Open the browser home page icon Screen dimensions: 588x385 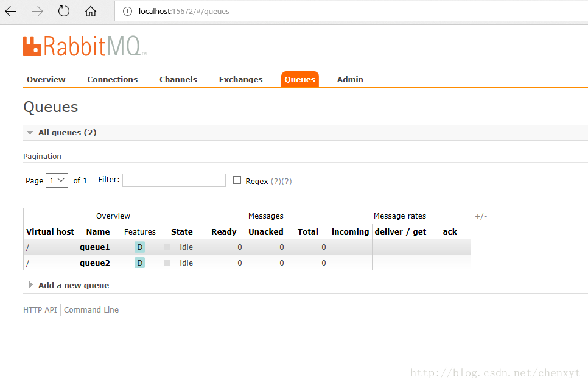tap(90, 11)
